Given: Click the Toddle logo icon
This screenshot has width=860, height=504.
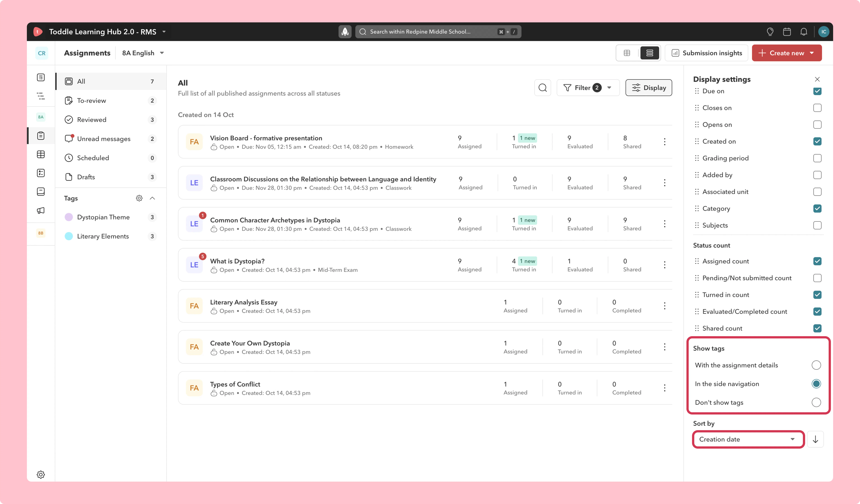Looking at the screenshot, I should click(38, 32).
